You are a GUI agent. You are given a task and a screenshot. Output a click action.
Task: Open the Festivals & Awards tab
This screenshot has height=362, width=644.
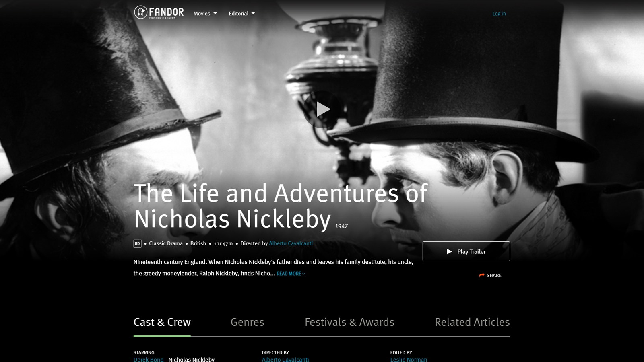[349, 322]
